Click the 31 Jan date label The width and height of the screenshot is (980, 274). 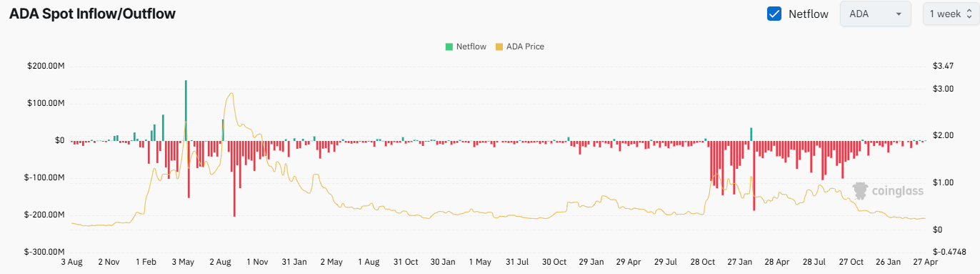click(294, 263)
